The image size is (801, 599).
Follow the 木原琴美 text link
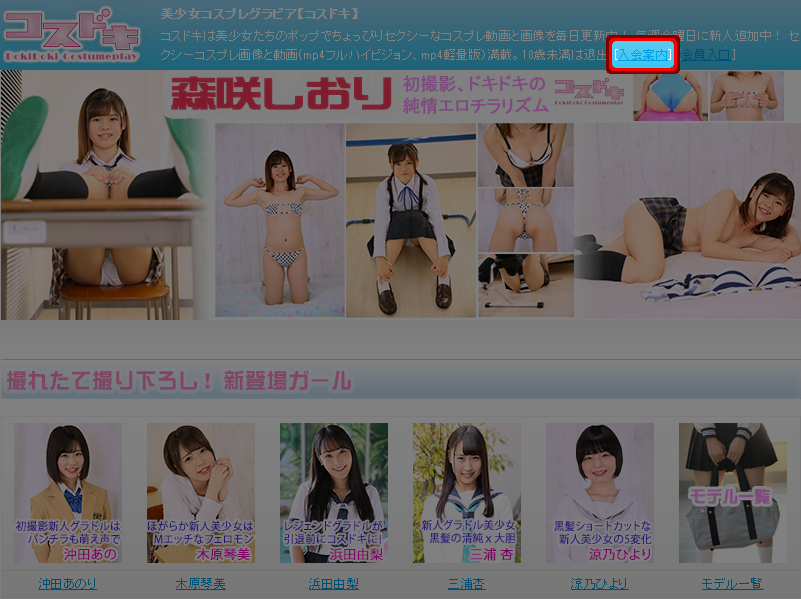(x=201, y=584)
